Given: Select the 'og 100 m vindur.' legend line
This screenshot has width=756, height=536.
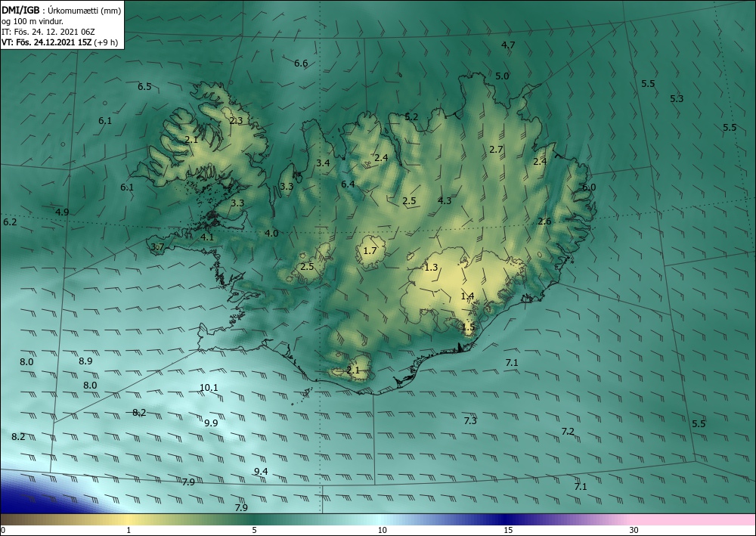Looking at the screenshot, I should pyautogui.click(x=33, y=21).
